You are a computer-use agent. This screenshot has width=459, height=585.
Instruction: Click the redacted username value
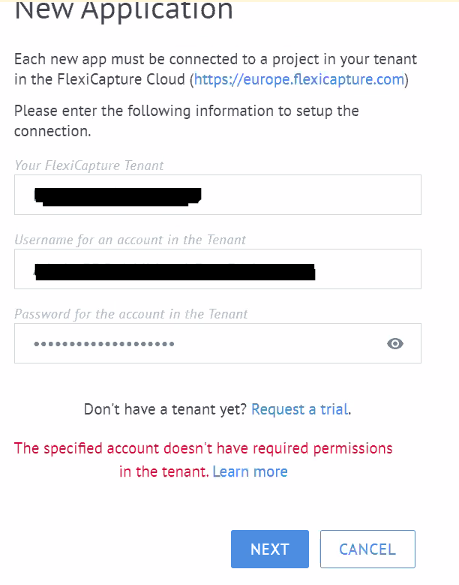[x=175, y=272]
